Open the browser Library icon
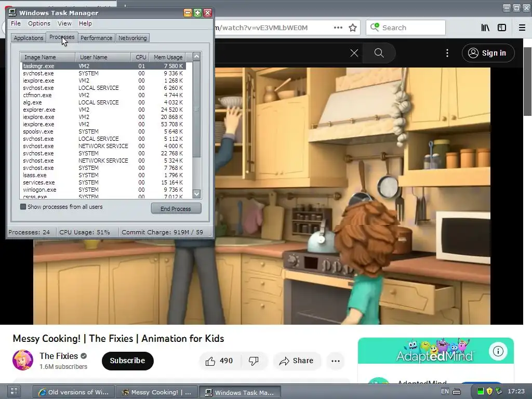The height and width of the screenshot is (399, 532). pyautogui.click(x=486, y=28)
